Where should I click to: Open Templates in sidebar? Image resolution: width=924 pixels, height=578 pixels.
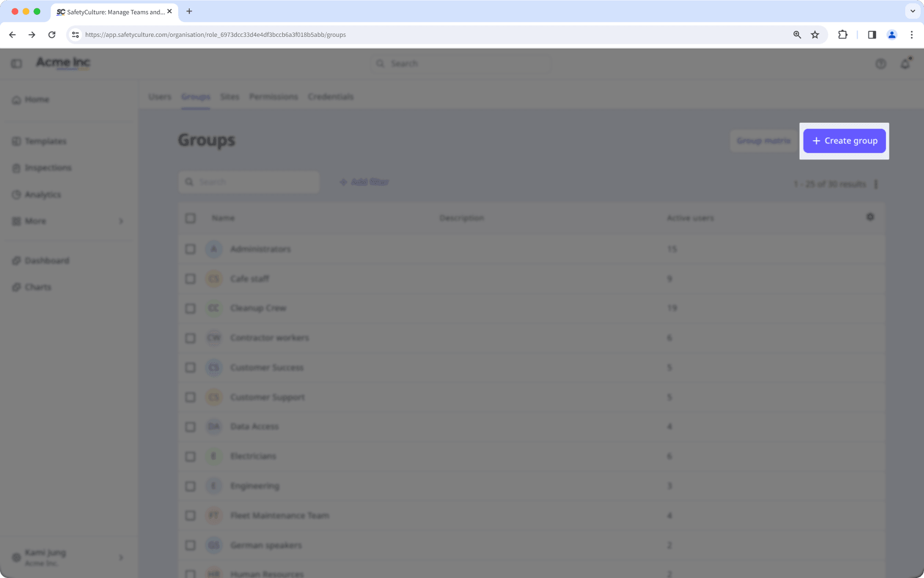coord(46,141)
